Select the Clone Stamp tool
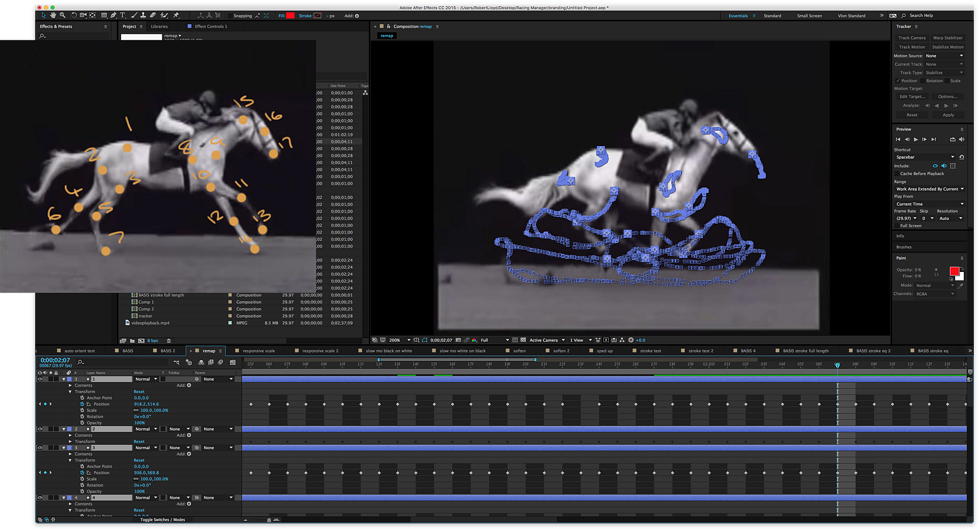 [143, 15]
